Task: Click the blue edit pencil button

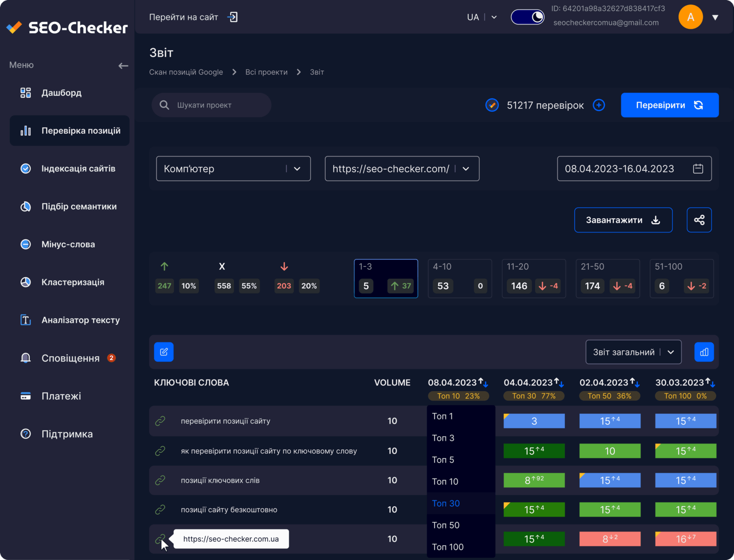Action: click(164, 352)
